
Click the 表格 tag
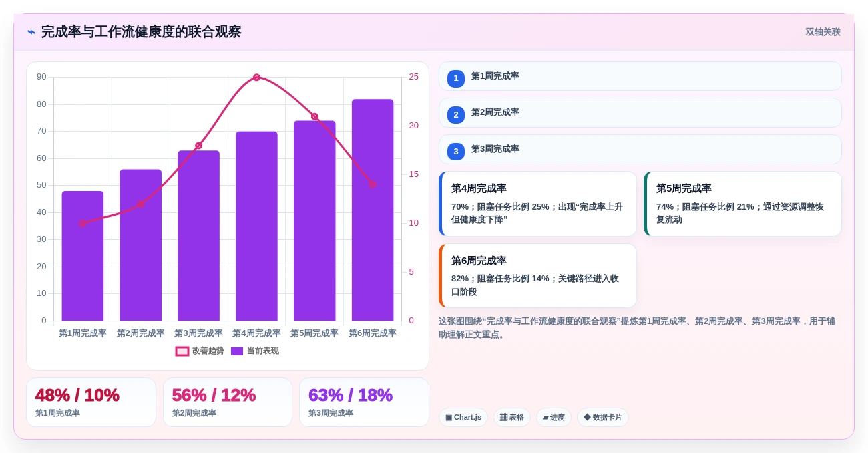pos(512,418)
